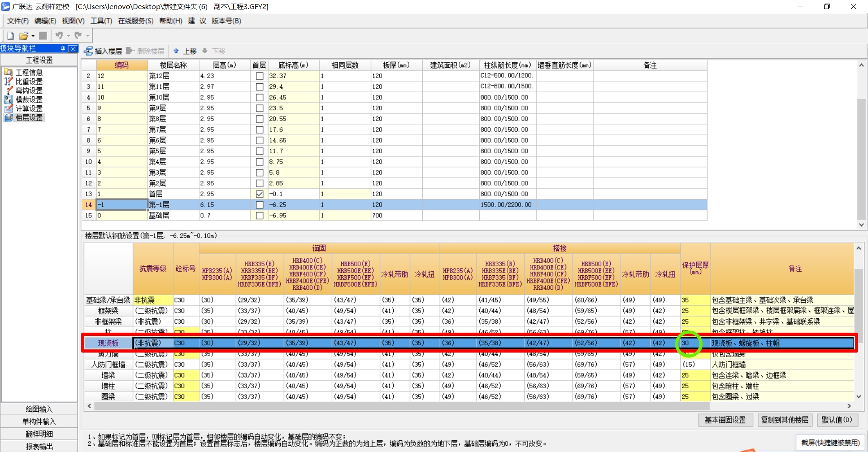Select 楼层设置 in navigation tree
Image resolution: width=868 pixels, height=452 pixels.
24,118
